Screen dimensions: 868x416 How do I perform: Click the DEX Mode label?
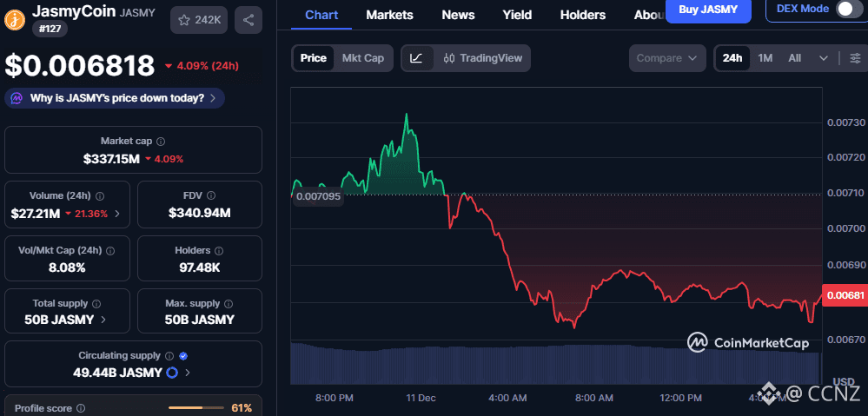coord(803,9)
